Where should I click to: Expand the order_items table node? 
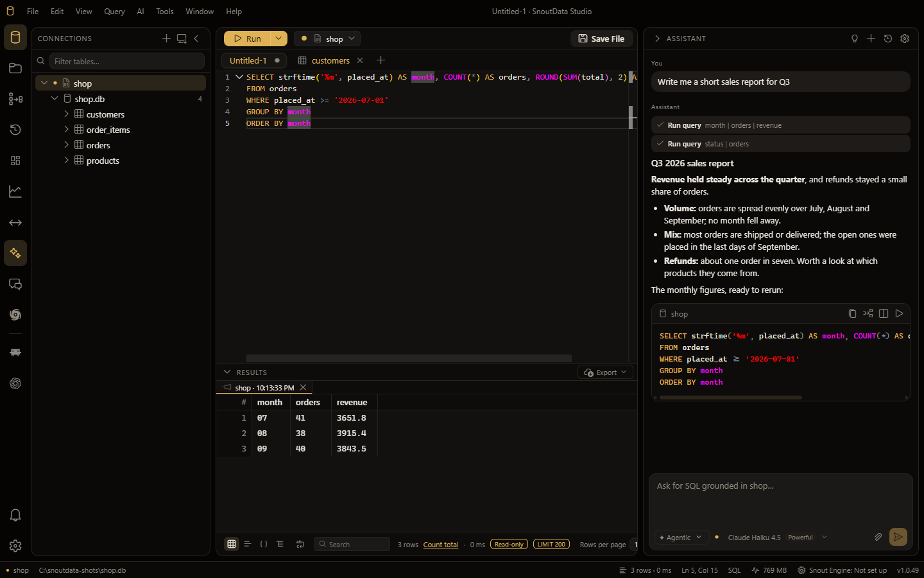point(66,130)
